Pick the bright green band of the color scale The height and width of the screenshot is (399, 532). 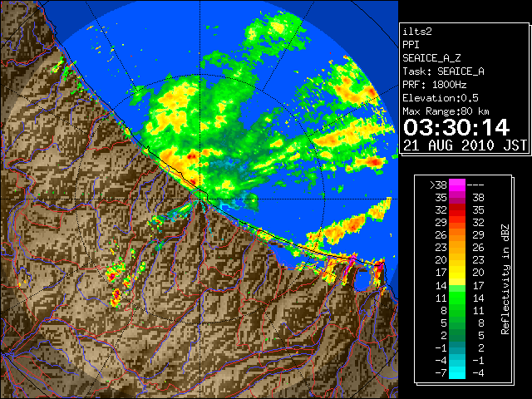click(457, 297)
